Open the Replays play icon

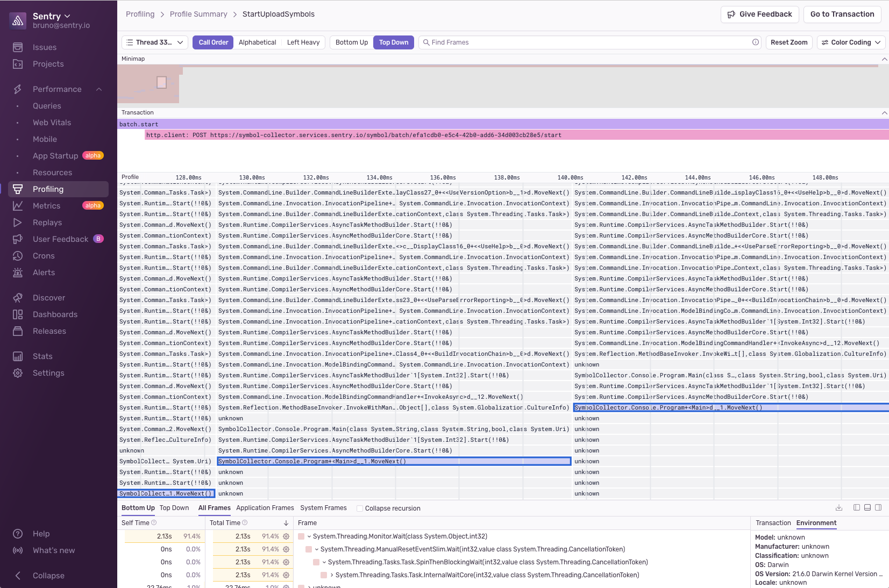(18, 223)
